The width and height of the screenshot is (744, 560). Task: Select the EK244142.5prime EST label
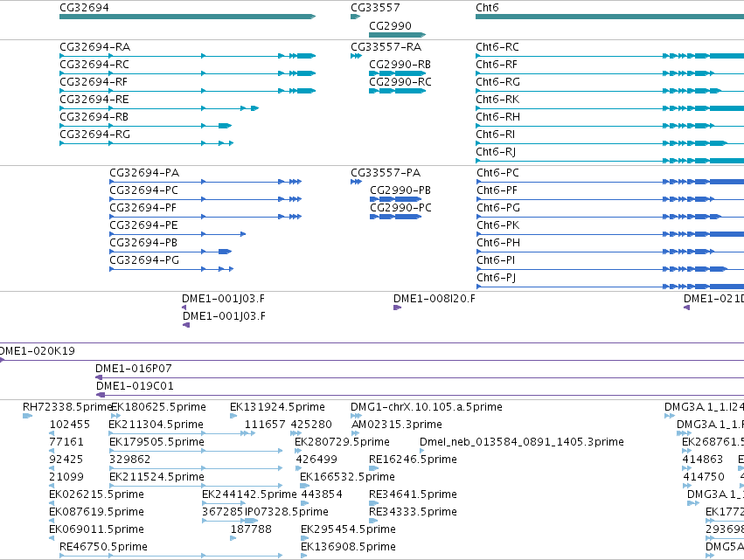tap(249, 494)
